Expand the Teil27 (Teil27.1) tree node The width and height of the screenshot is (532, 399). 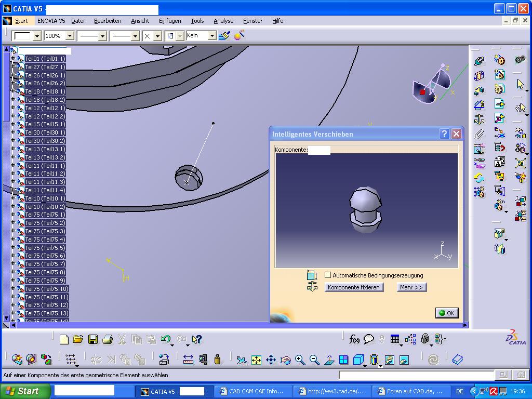tap(13, 66)
